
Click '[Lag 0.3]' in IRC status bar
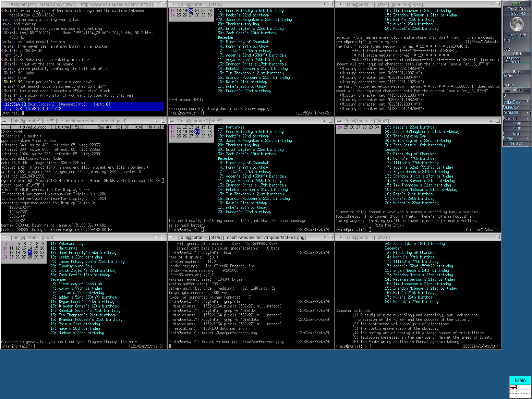point(13,109)
